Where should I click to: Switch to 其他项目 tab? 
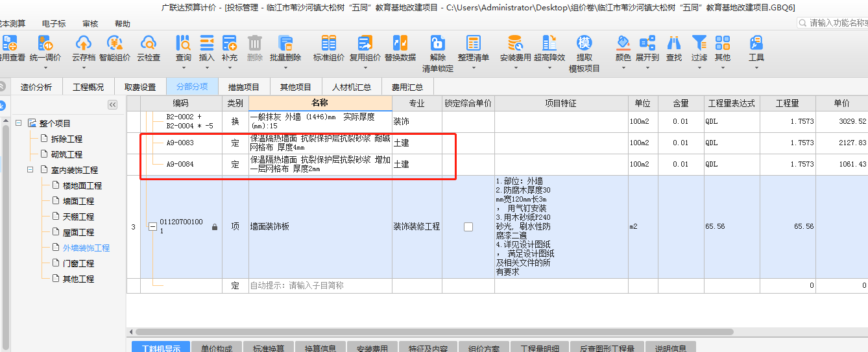(x=296, y=87)
